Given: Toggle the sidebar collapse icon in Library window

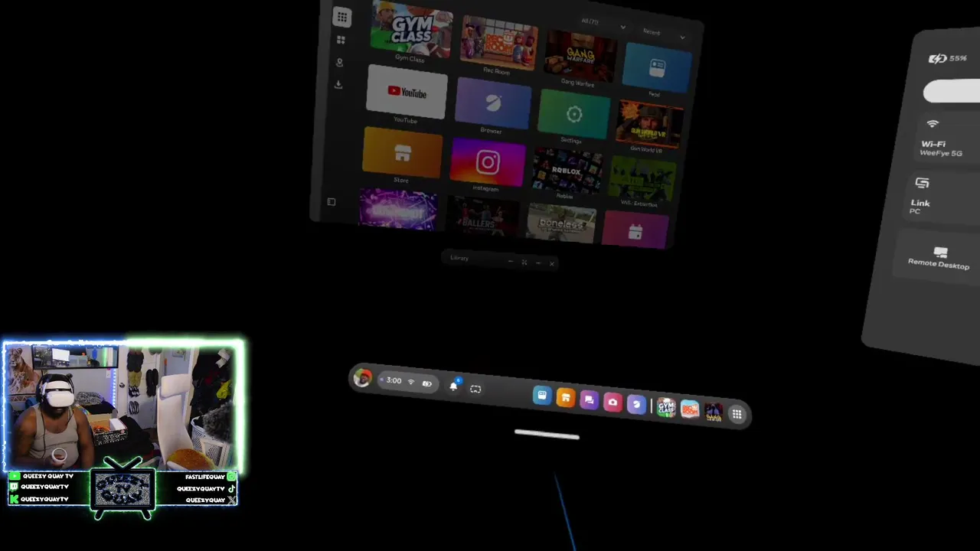Looking at the screenshot, I should pyautogui.click(x=332, y=202).
